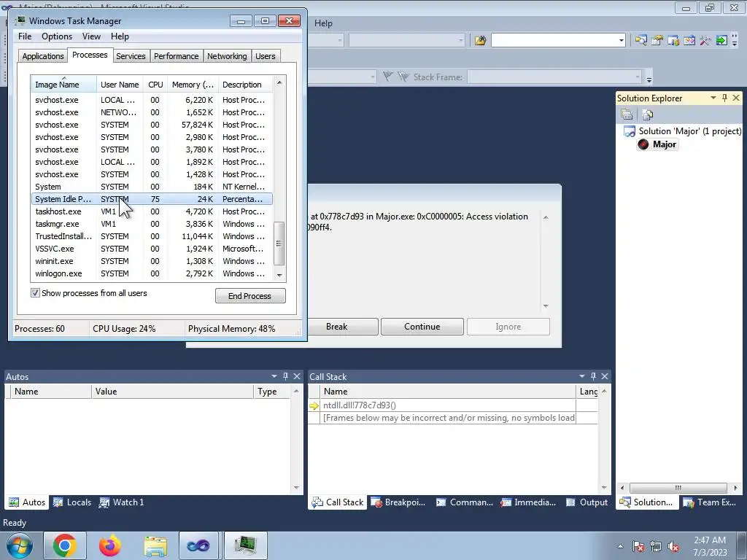747x560 pixels.
Task: Open the Toolbox via crossed-tools icon
Action: (x=705, y=41)
